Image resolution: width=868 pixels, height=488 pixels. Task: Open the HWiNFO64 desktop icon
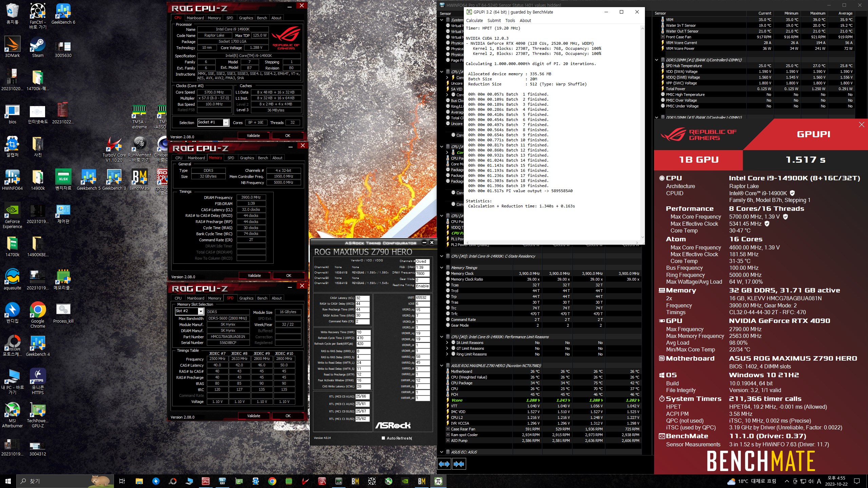[x=12, y=180]
